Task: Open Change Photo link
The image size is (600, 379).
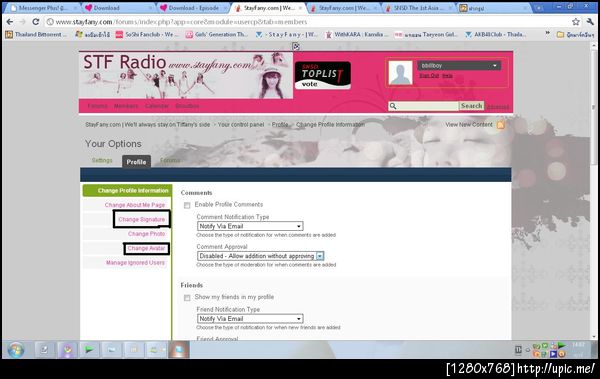Action: tap(147, 234)
